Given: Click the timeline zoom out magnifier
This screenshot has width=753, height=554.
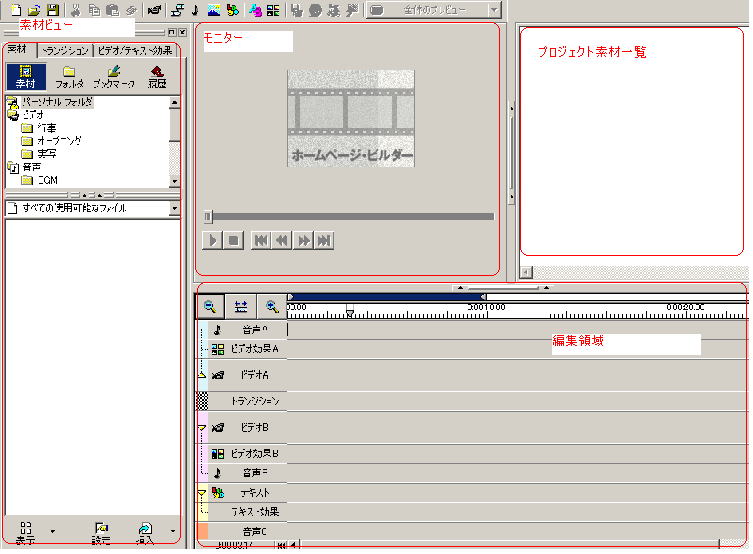Looking at the screenshot, I should pos(210,307).
